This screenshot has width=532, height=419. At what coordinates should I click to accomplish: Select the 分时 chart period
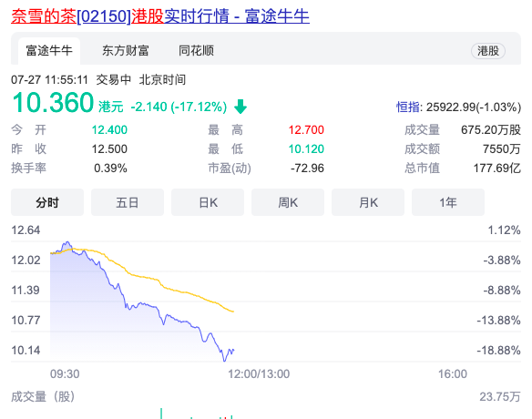coord(47,202)
